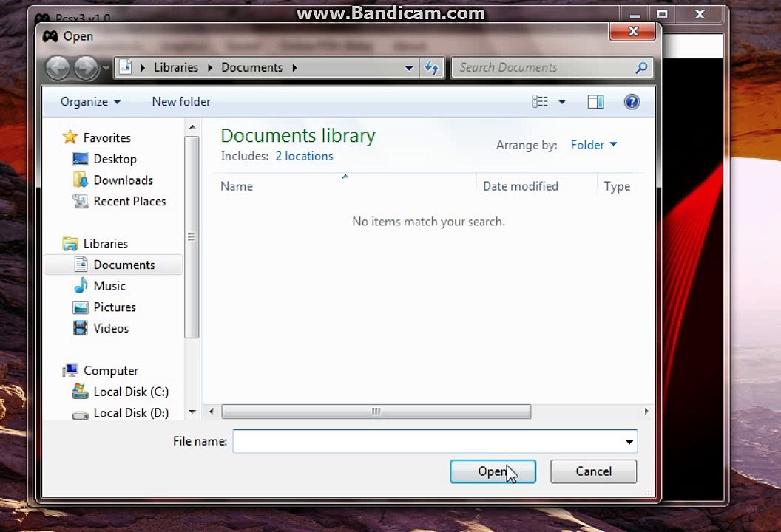Image resolution: width=781 pixels, height=532 pixels.
Task: Click the Videos filmstrip icon
Action: click(80, 328)
